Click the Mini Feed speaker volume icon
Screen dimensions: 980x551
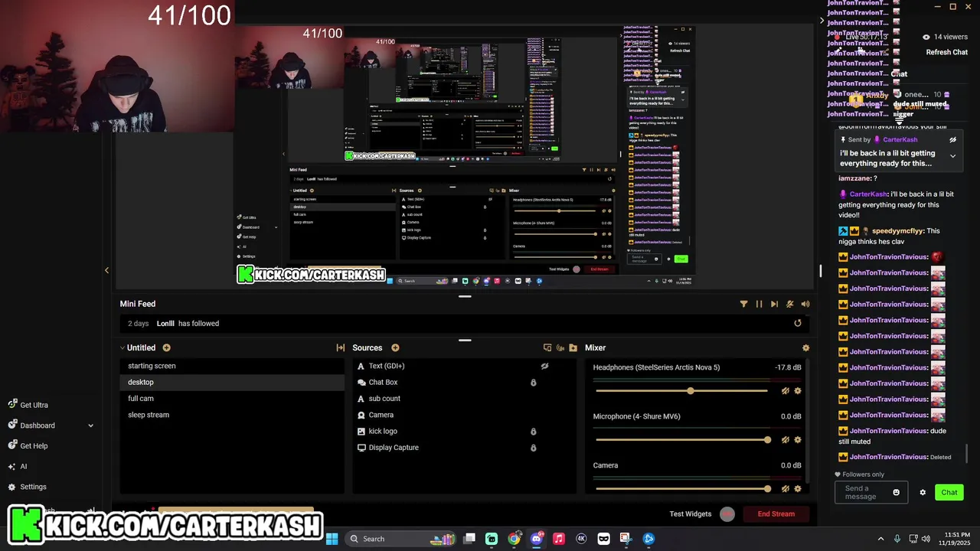click(x=805, y=304)
